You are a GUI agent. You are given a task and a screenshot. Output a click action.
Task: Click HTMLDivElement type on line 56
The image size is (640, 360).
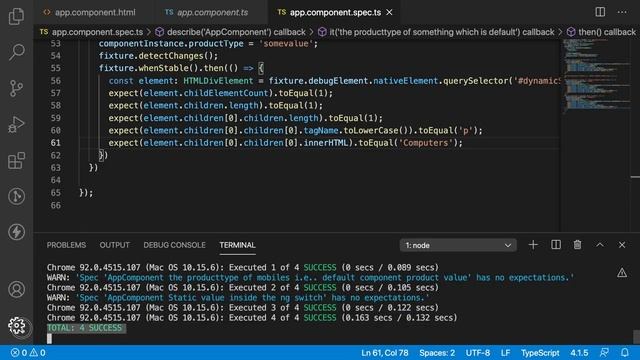tap(218, 81)
